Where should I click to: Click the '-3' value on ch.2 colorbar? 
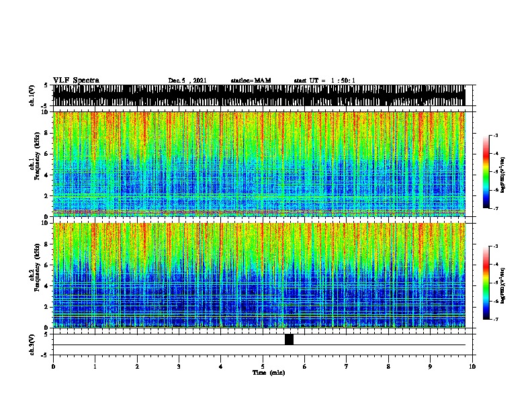(x=496, y=246)
